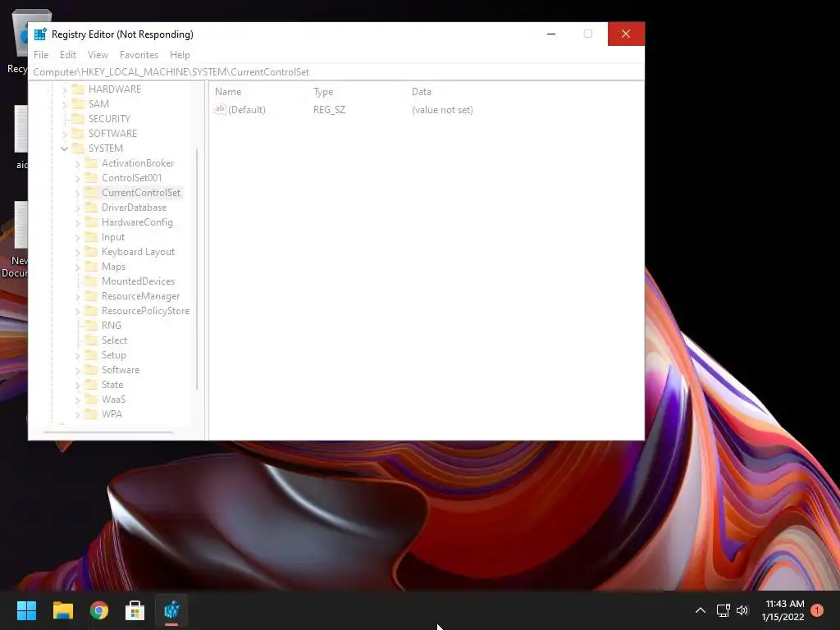Select the ResourcePolicyStore key

(145, 311)
